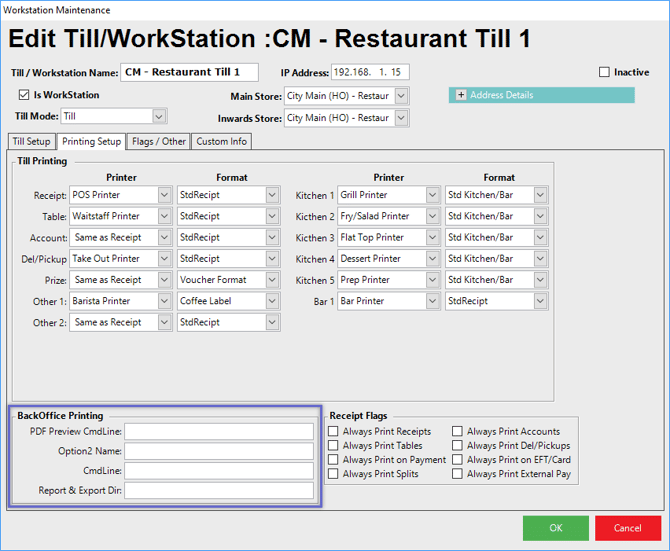Expand the Receipt printer dropdown
The height and width of the screenshot is (551, 670).
(x=165, y=195)
